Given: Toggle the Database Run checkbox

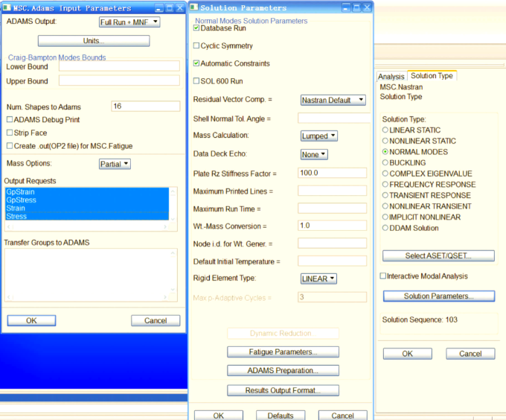Looking at the screenshot, I should click(196, 28).
